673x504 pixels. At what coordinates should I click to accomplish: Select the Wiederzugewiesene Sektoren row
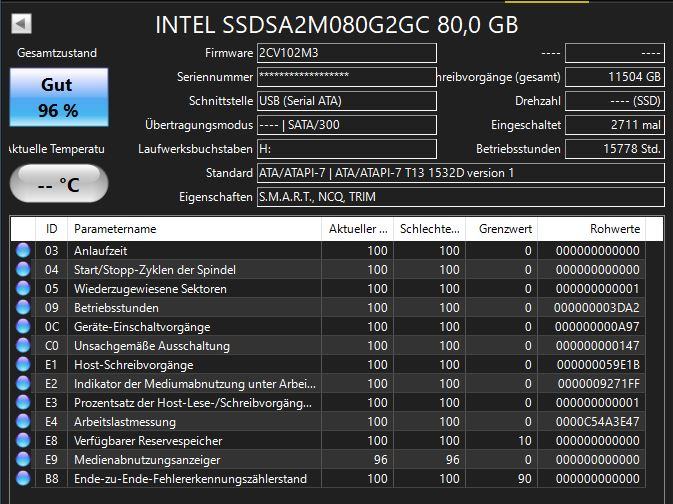pos(328,288)
